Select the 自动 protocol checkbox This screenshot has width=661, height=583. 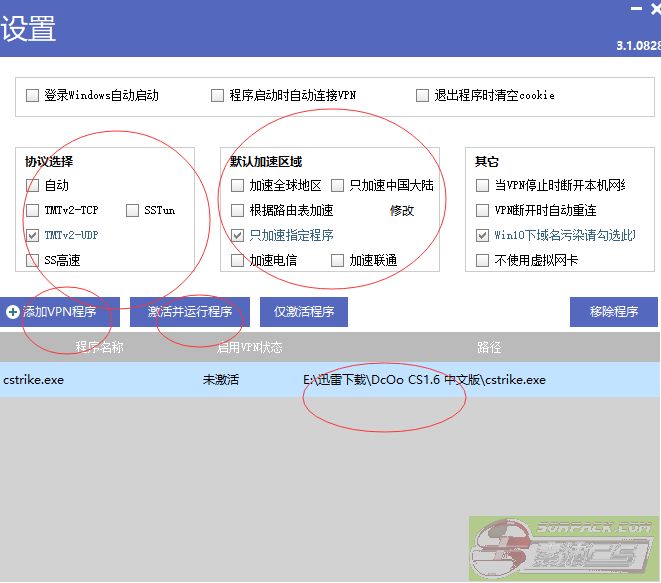click(x=33, y=186)
